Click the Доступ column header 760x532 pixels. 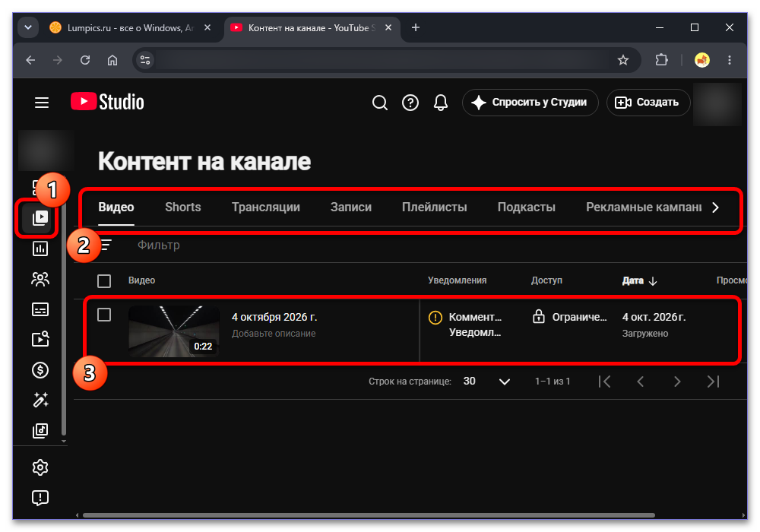546,280
